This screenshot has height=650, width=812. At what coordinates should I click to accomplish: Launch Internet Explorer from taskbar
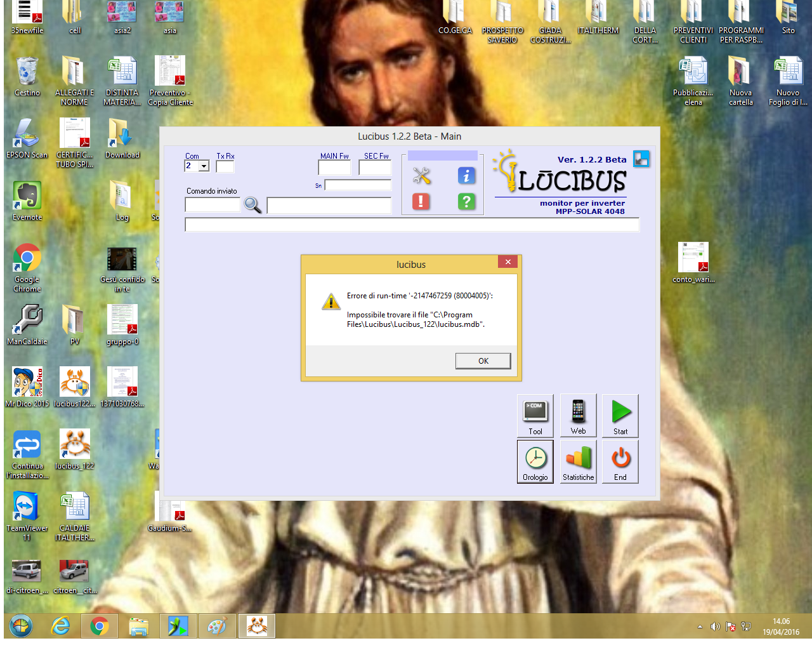pyautogui.click(x=60, y=627)
